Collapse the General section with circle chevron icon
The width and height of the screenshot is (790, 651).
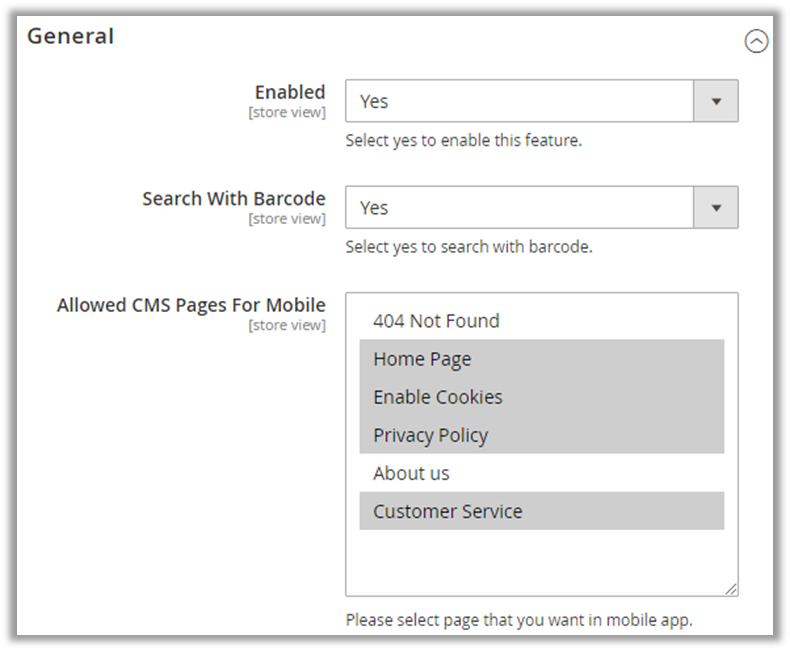(x=757, y=42)
